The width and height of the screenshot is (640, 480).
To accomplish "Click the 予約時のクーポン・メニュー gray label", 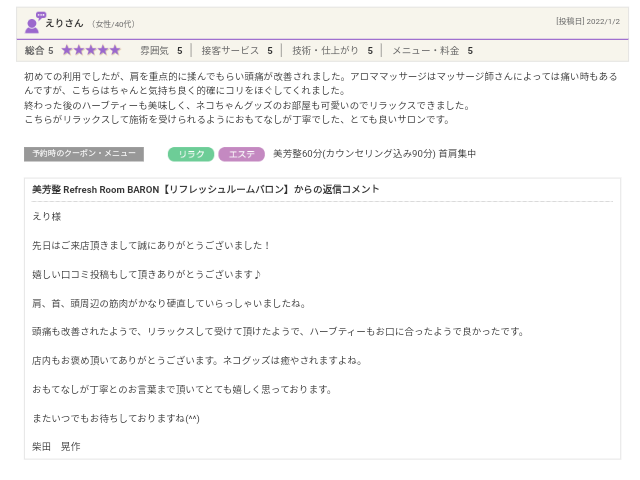I will pos(84,154).
